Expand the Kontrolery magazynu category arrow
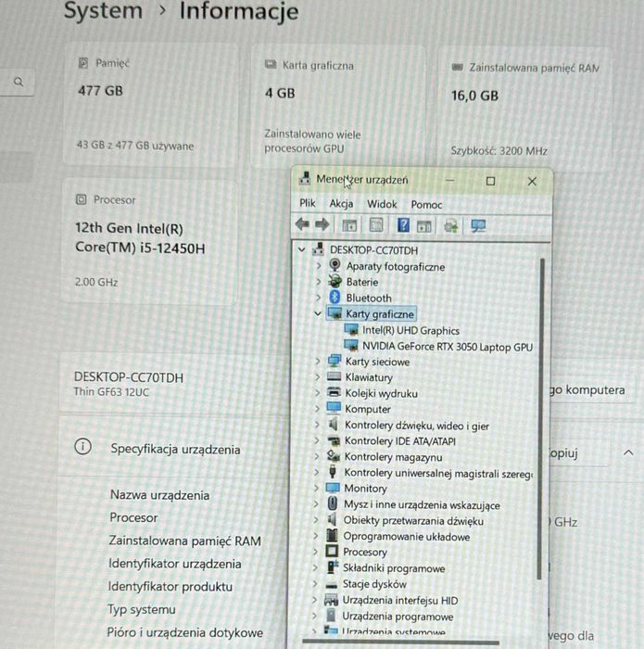 pyautogui.click(x=316, y=456)
